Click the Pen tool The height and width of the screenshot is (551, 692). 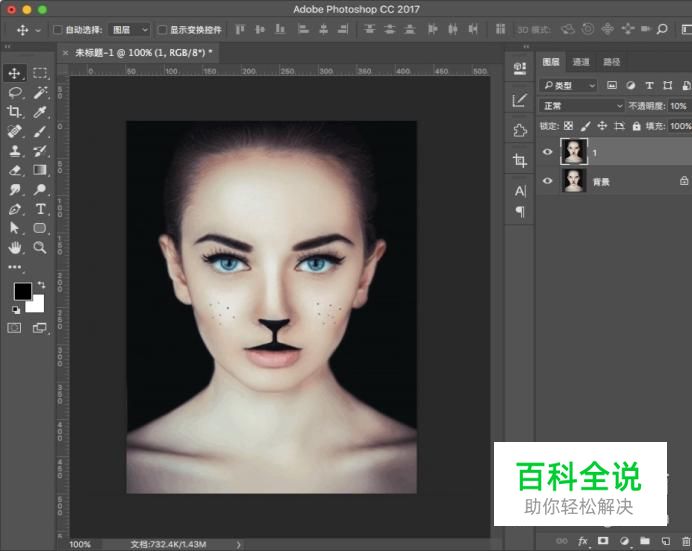point(15,208)
